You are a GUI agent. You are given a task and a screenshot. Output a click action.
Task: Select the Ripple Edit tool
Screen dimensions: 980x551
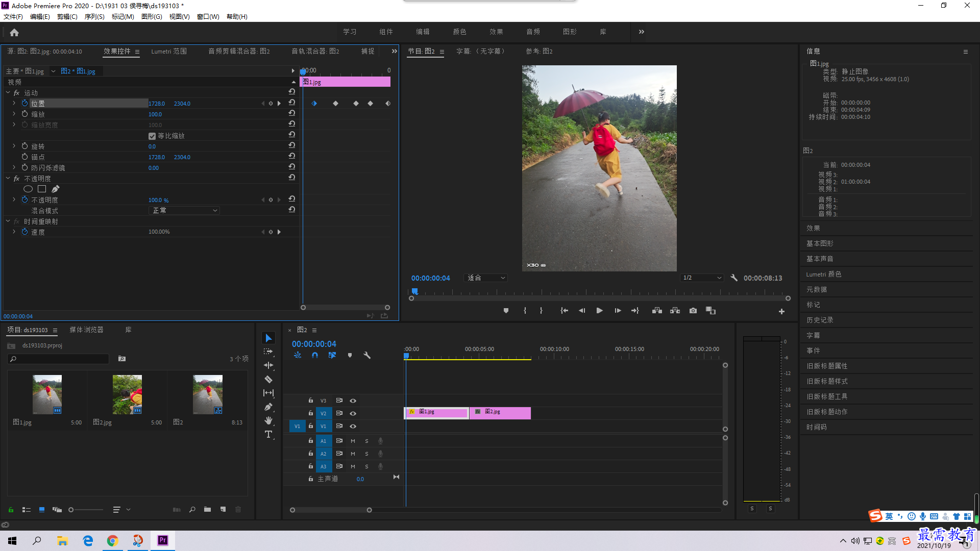(268, 365)
